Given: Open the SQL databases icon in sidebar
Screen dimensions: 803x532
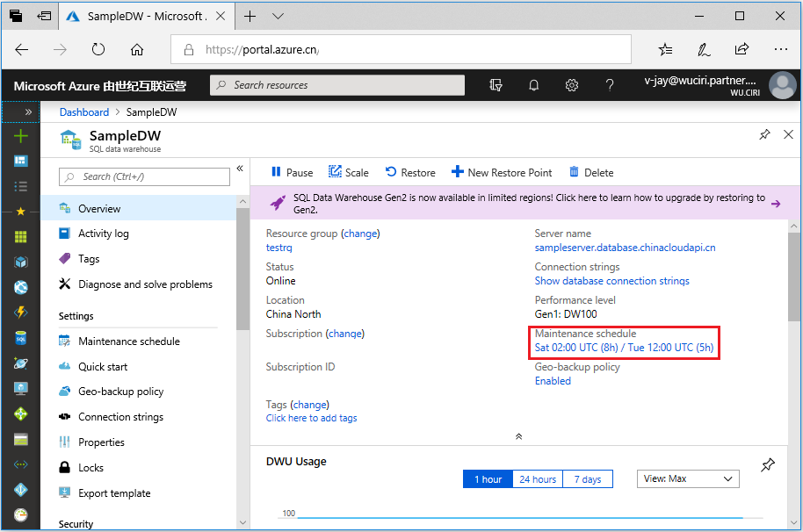Looking at the screenshot, I should click(20, 338).
